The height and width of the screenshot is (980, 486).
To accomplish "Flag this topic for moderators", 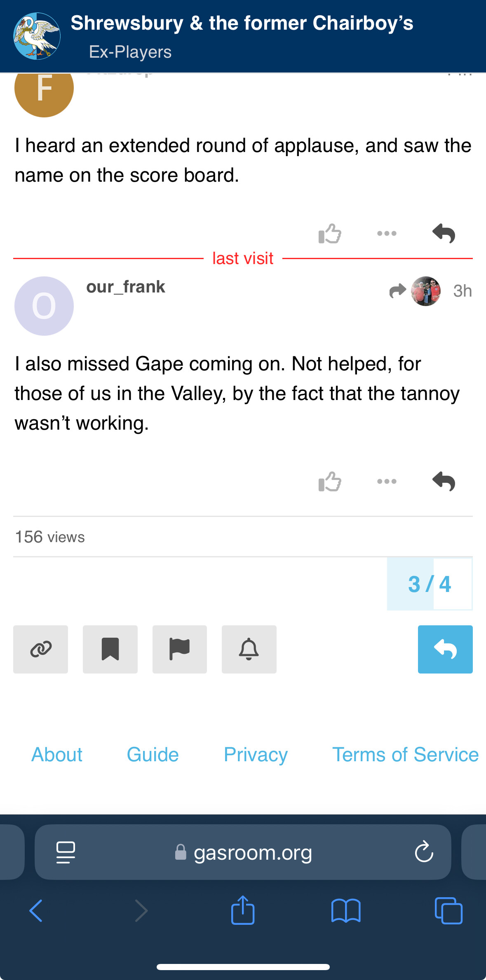I will pos(180,649).
